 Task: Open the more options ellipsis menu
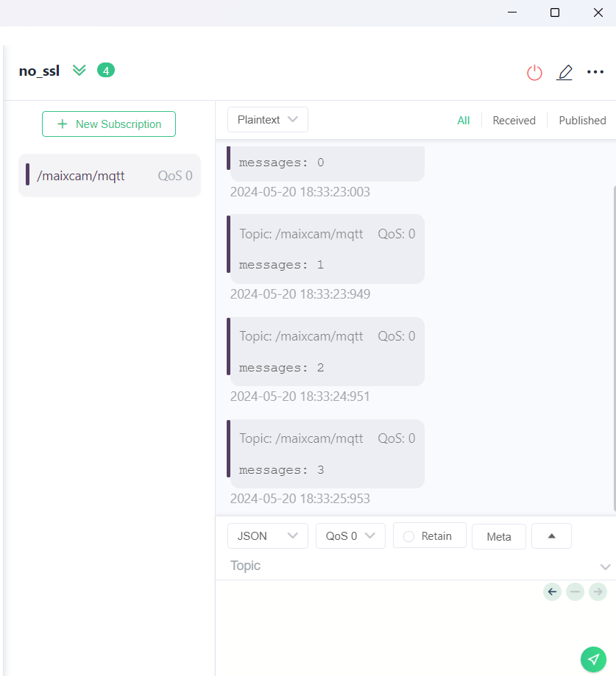(x=595, y=71)
